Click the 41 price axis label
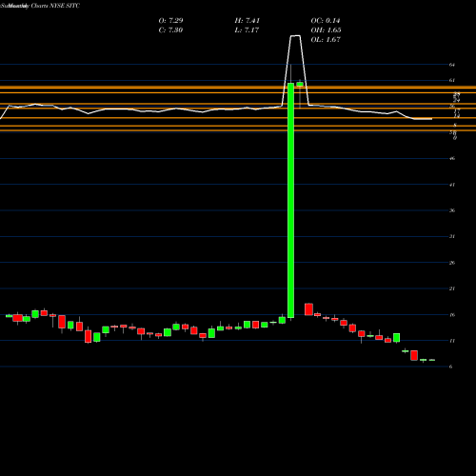476x476 pixels. 452,185
